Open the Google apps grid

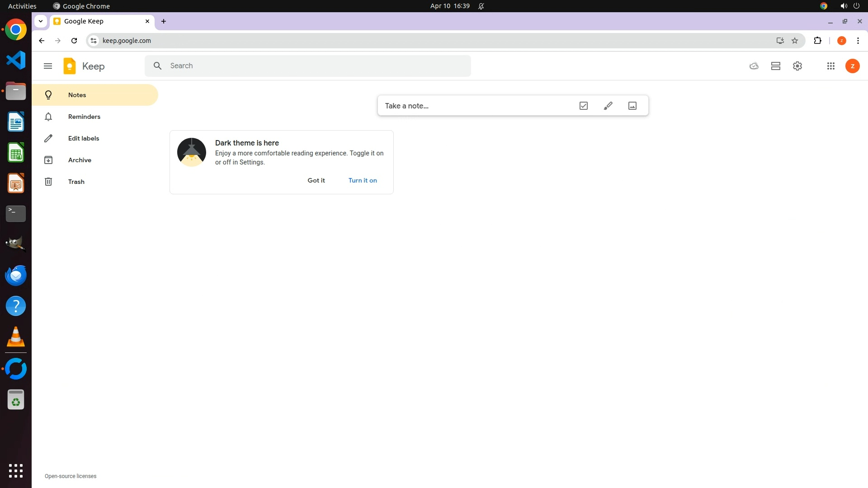[830, 66]
